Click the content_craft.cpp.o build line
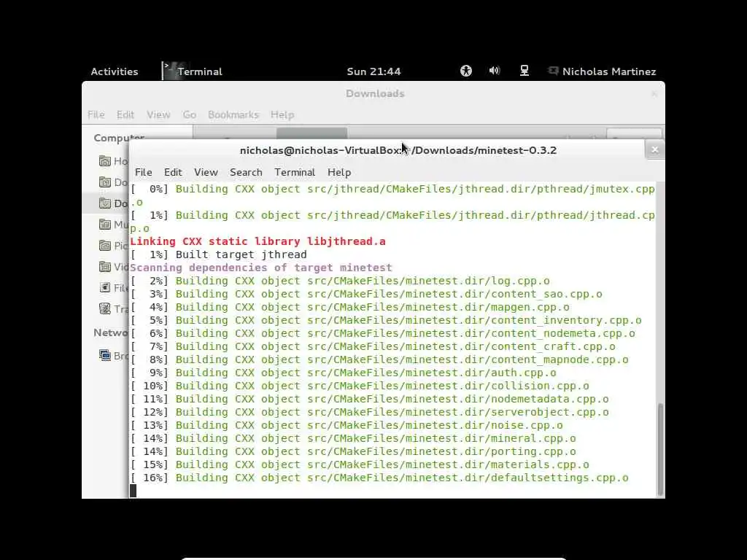Image resolution: width=747 pixels, height=560 pixels. click(x=373, y=346)
